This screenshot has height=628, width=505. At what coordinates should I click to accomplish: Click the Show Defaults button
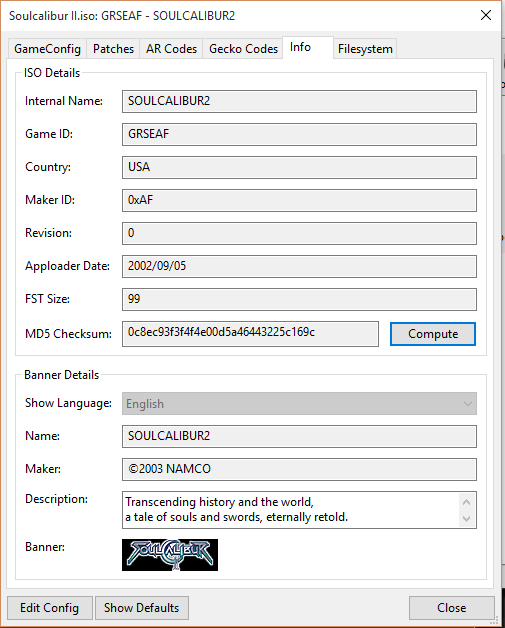[141, 608]
